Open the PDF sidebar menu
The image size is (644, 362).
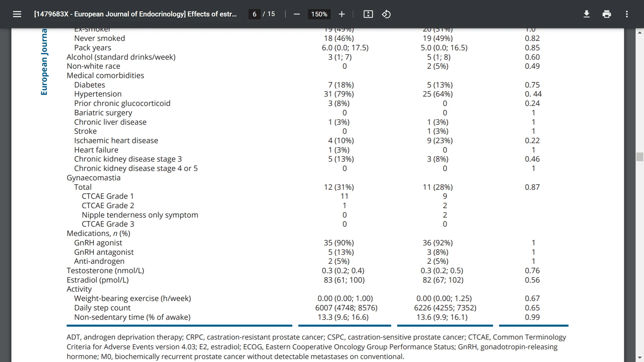[17, 14]
